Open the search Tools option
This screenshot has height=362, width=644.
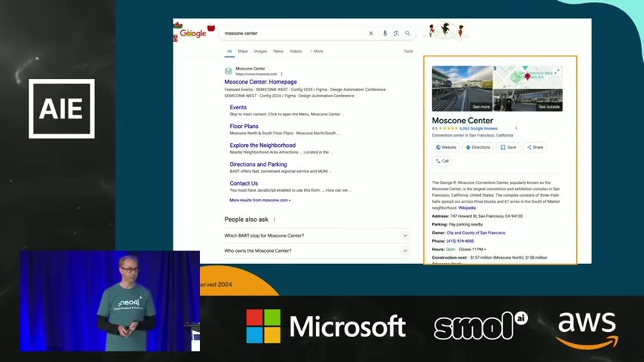[x=409, y=52]
